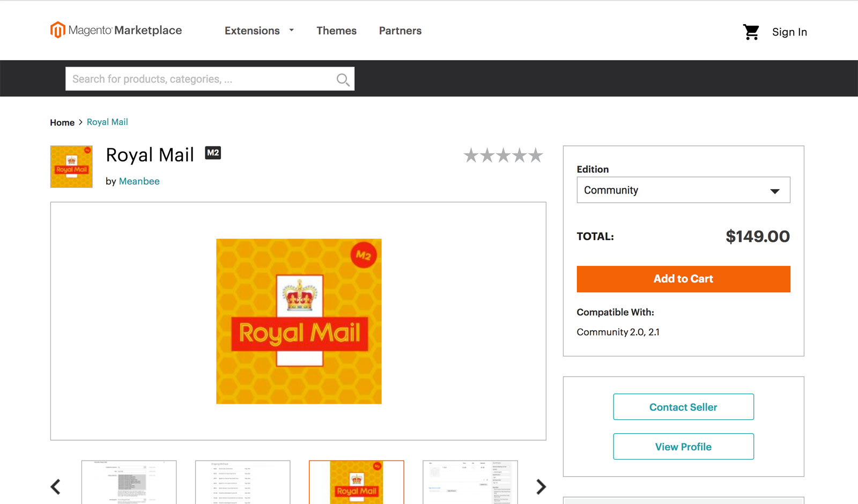This screenshot has width=858, height=504.
Task: Open the Edition Community dropdown
Action: [683, 190]
